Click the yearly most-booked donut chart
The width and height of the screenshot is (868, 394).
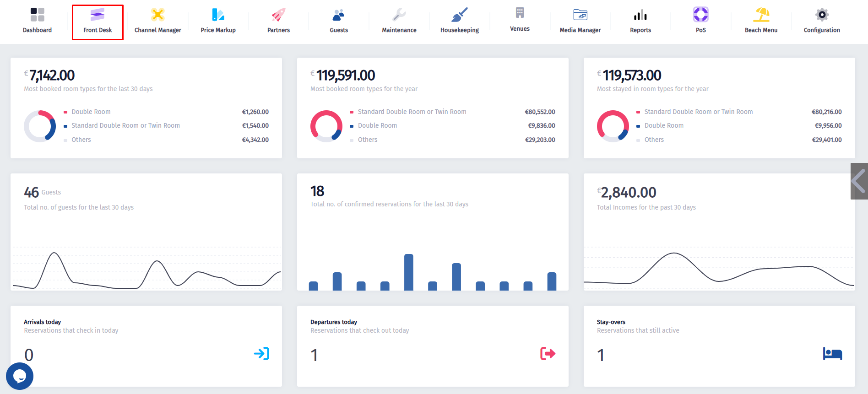tap(326, 126)
